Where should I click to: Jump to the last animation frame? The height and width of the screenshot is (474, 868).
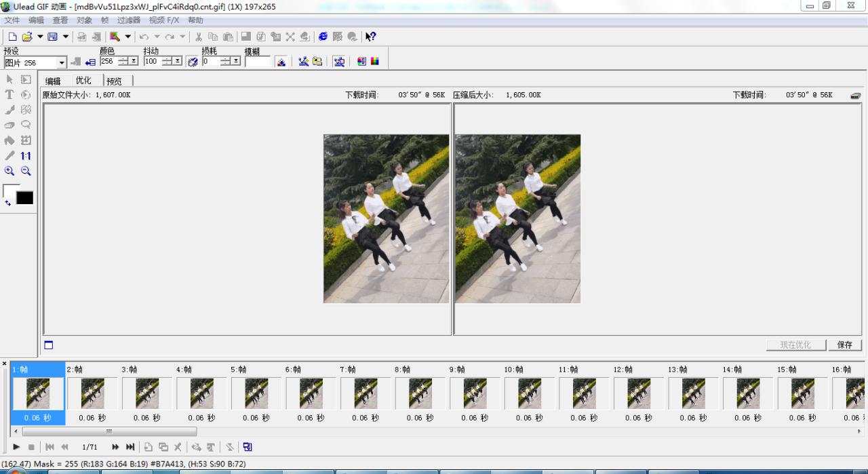(x=130, y=447)
